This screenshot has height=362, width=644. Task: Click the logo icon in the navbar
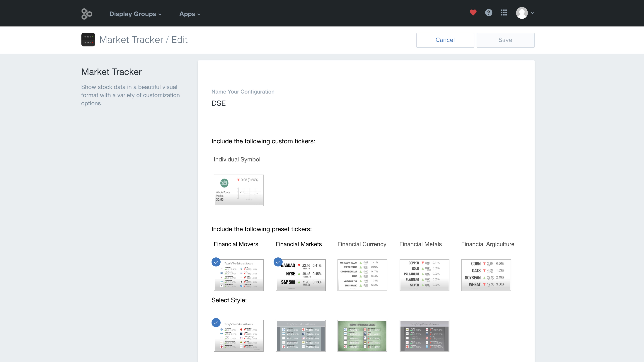(87, 14)
